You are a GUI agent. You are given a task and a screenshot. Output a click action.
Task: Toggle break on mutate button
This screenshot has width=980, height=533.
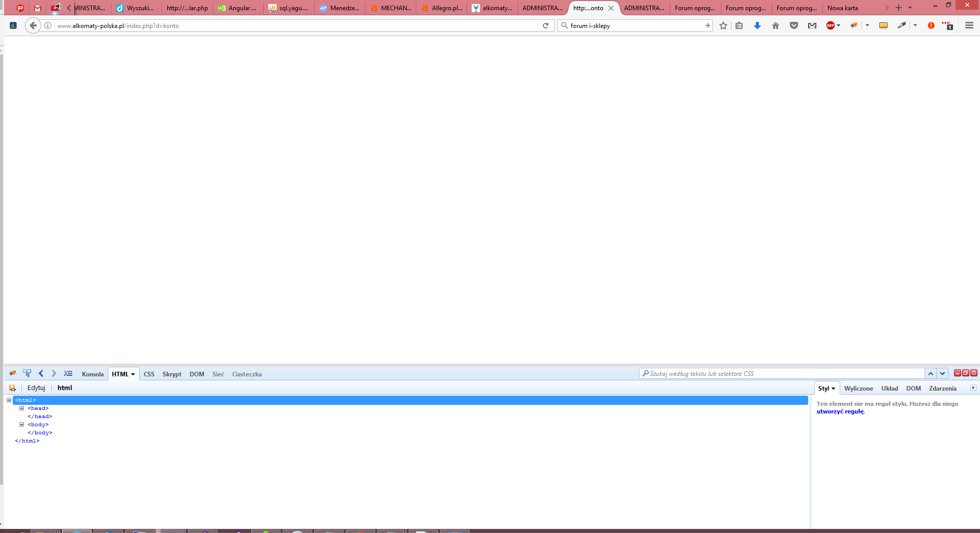(12, 388)
